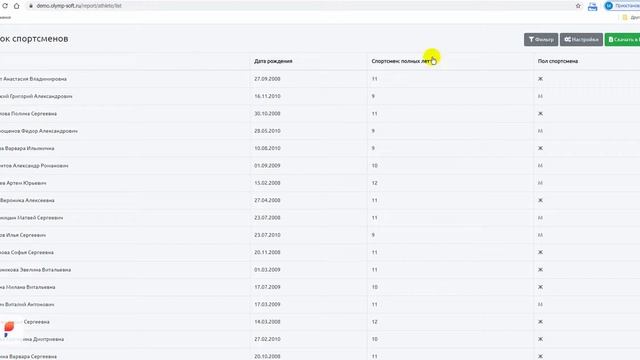Open the Фильтр button
Screen dimensions: 640x360
541,40
